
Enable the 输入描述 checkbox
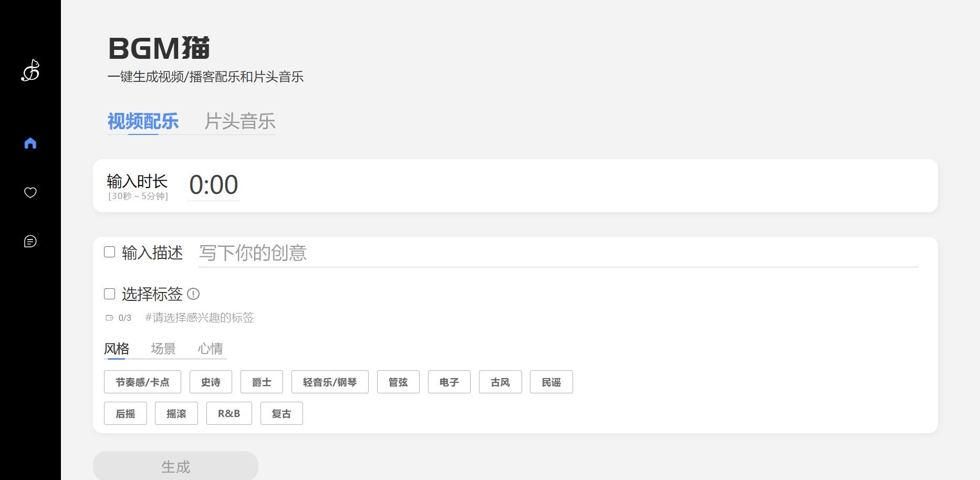click(109, 252)
